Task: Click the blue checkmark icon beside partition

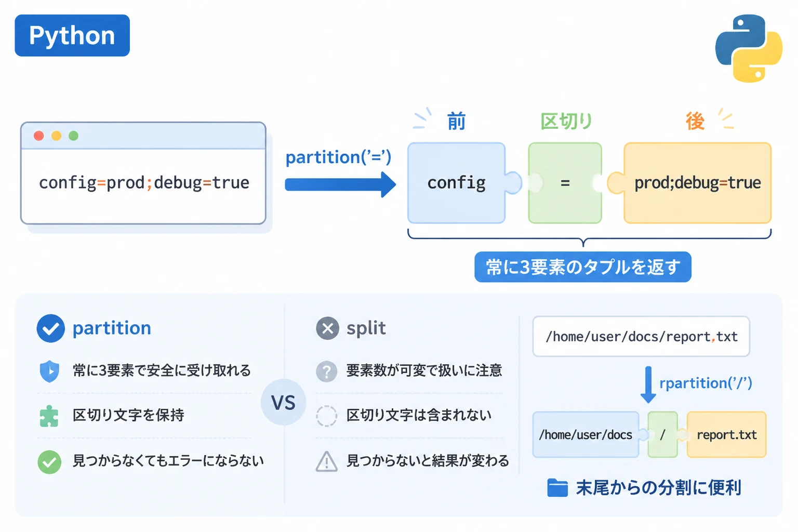Action: point(50,328)
